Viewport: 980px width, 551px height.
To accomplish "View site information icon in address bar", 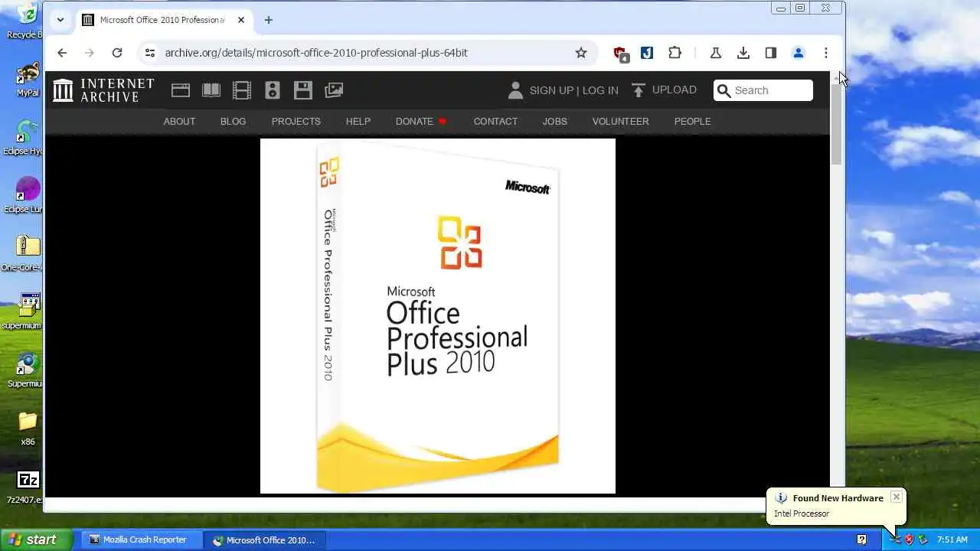I will pos(150,53).
